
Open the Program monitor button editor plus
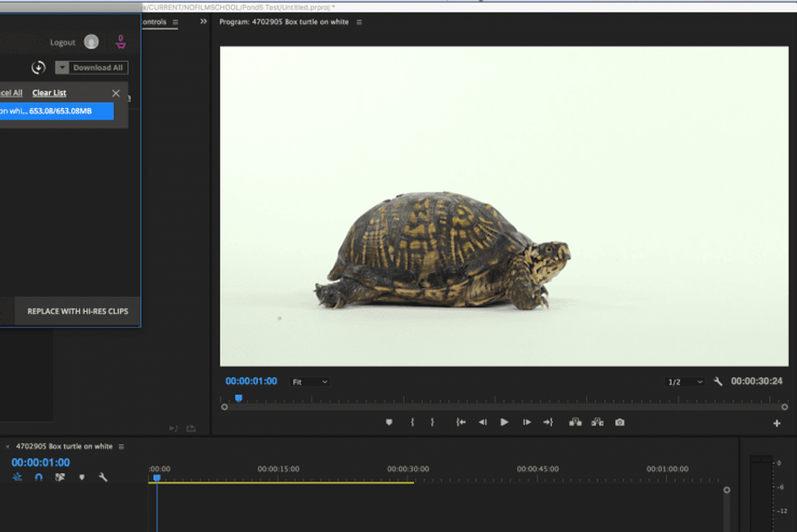tap(777, 423)
